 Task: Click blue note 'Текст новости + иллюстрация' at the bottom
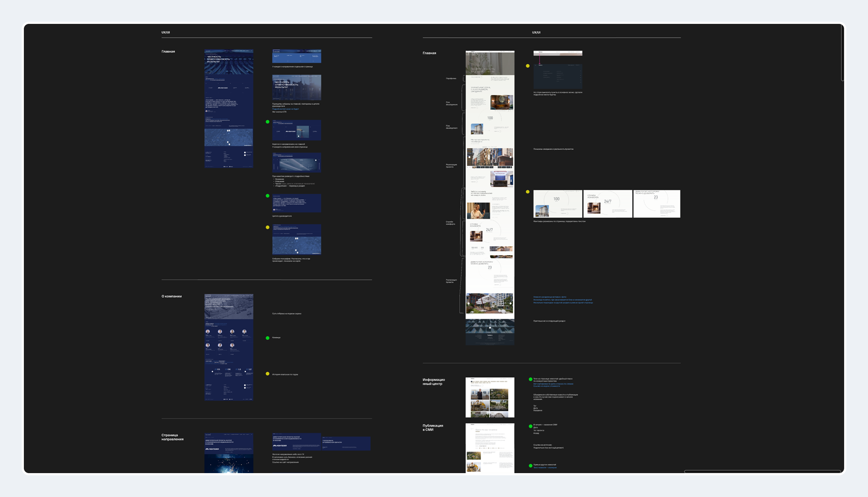click(545, 468)
